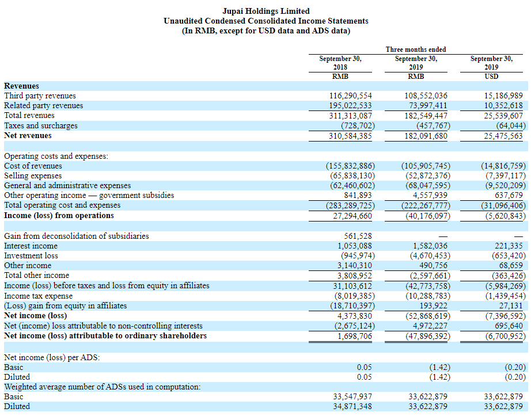Select the "Net revenues" bold label
This screenshot has width=531, height=420.
point(28,136)
